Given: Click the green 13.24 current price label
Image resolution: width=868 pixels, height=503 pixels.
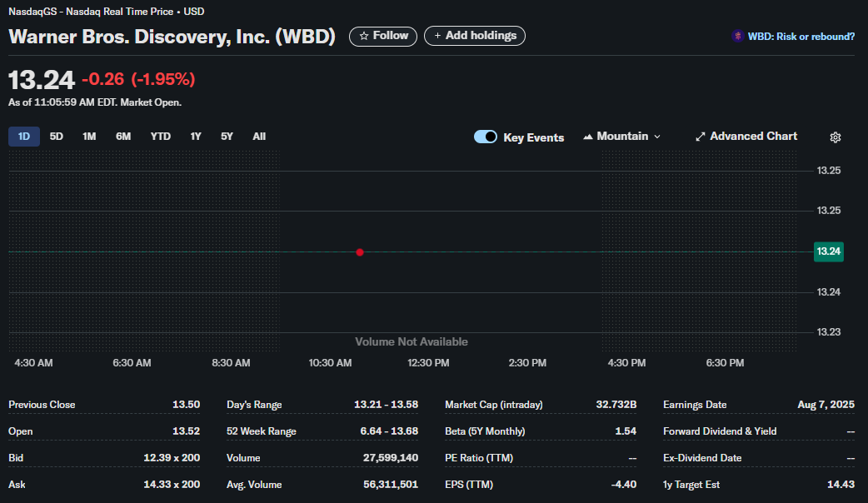Looking at the screenshot, I should (x=829, y=251).
